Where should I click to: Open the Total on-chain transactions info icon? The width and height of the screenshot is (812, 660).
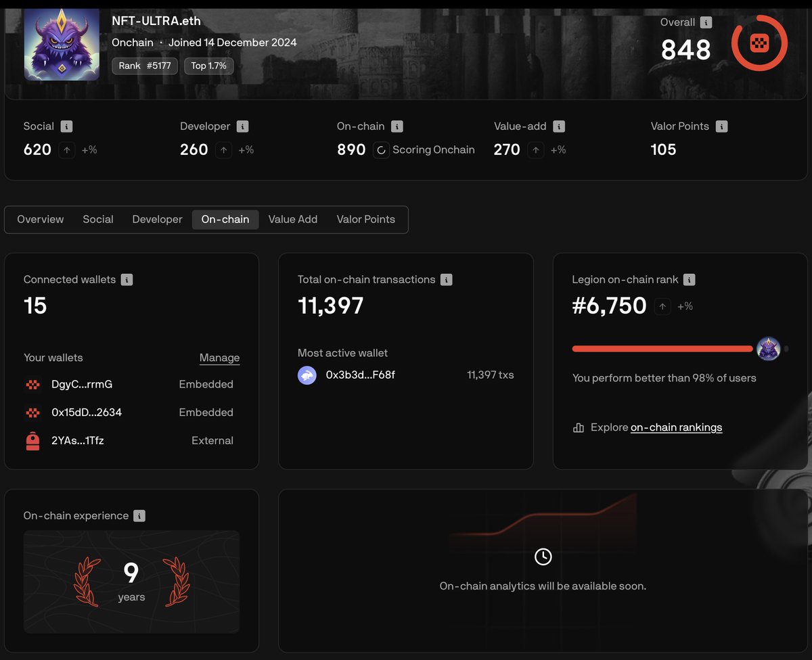[446, 280]
